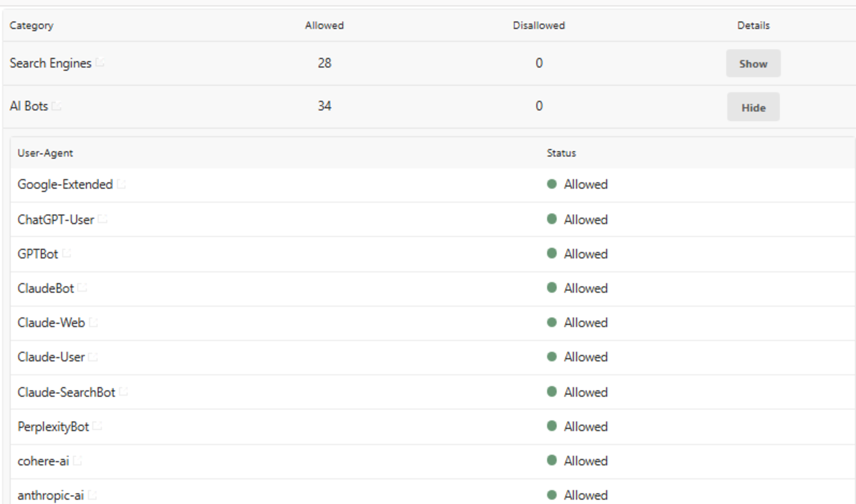Click the Category column header

32,25
